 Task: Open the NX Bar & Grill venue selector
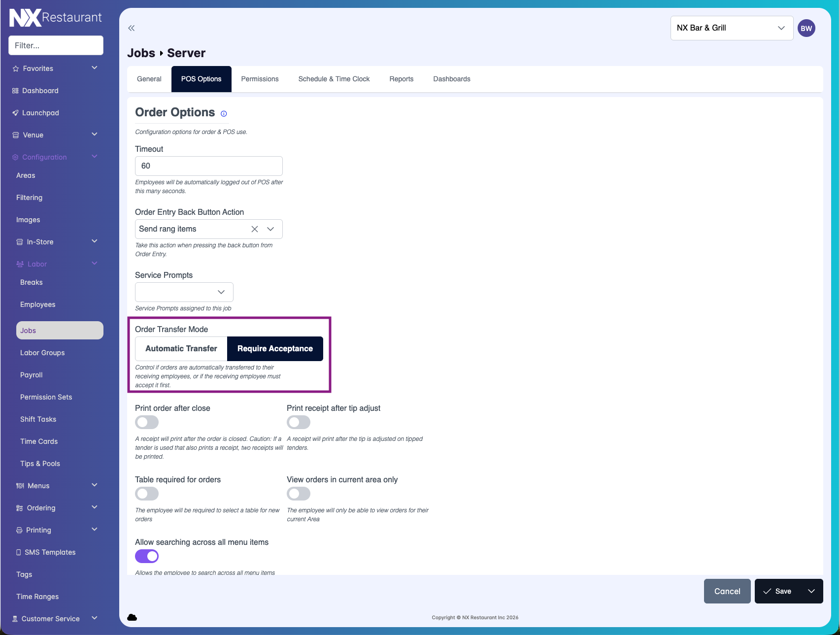(x=731, y=28)
